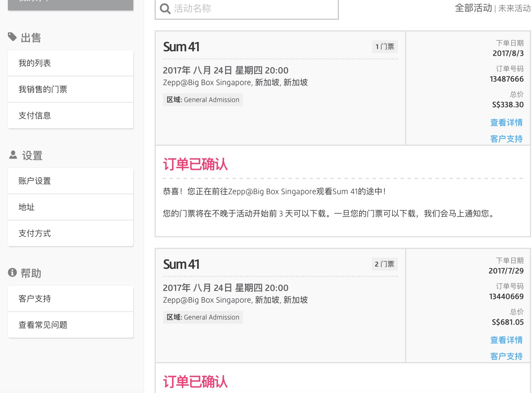532x393 pixels.
Task: Click order date 2017/7/29
Action: tap(506, 271)
